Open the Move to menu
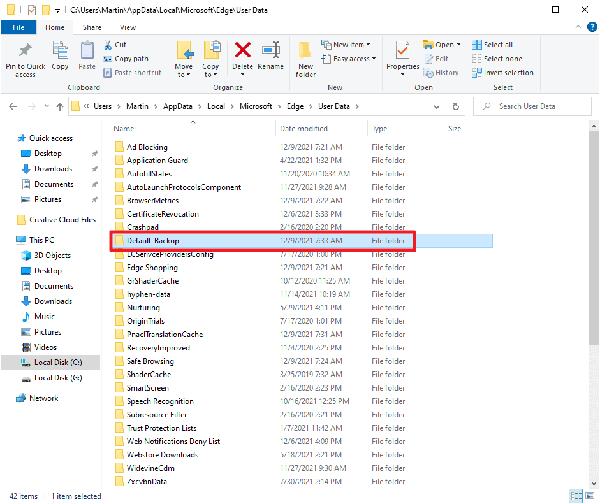This screenshot has width=600, height=504. coord(184,59)
